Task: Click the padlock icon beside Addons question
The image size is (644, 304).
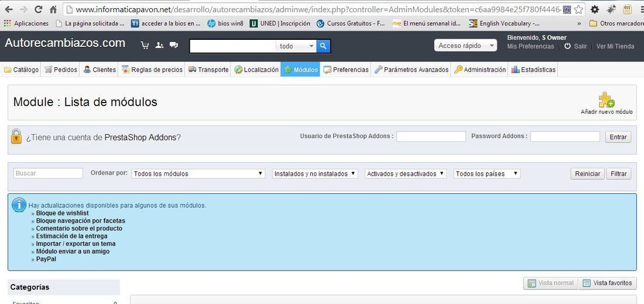Action: click(x=16, y=136)
